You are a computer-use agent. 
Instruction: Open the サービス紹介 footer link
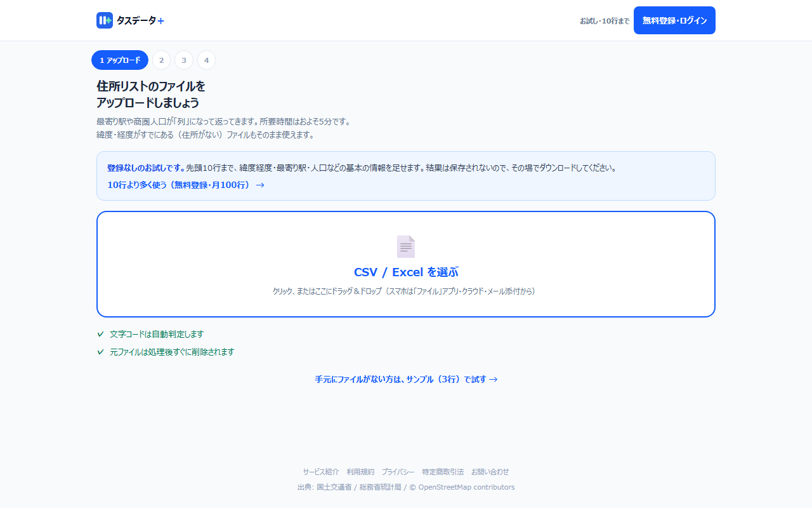pos(321,472)
